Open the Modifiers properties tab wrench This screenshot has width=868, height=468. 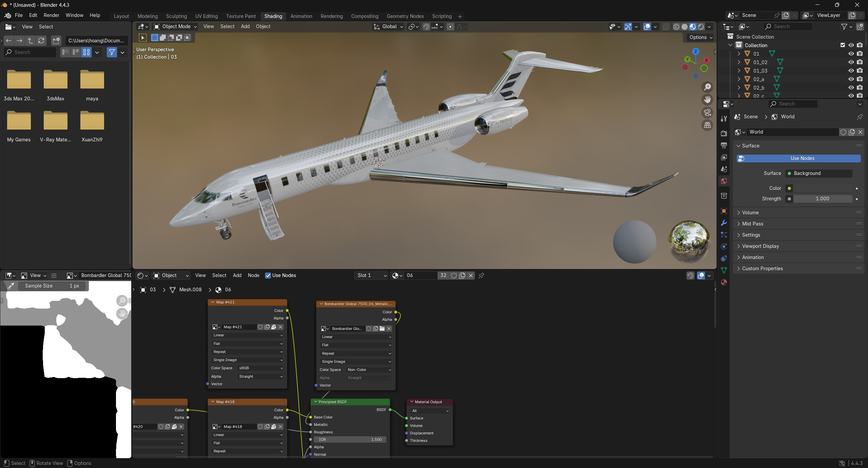[724, 223]
